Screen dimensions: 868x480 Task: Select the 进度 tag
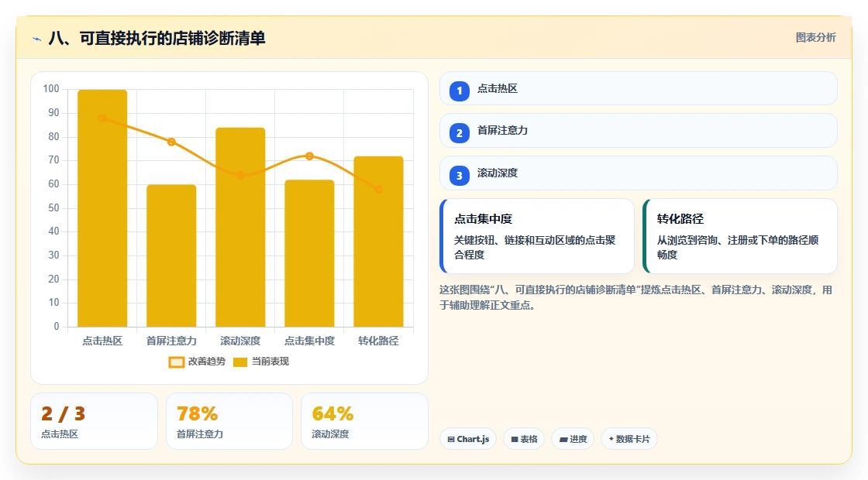pos(573,439)
